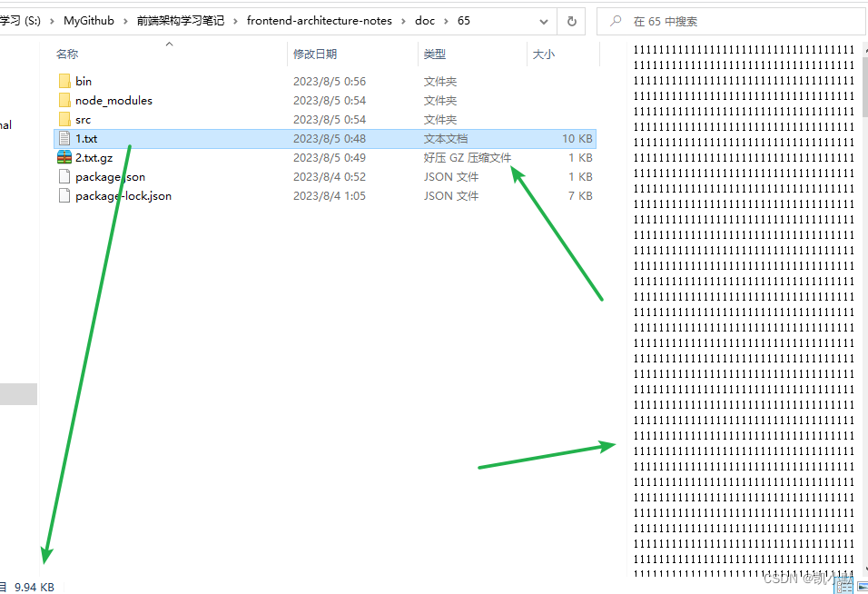Select the 2.txt.gz file name
The height and width of the screenshot is (594, 868).
(94, 158)
